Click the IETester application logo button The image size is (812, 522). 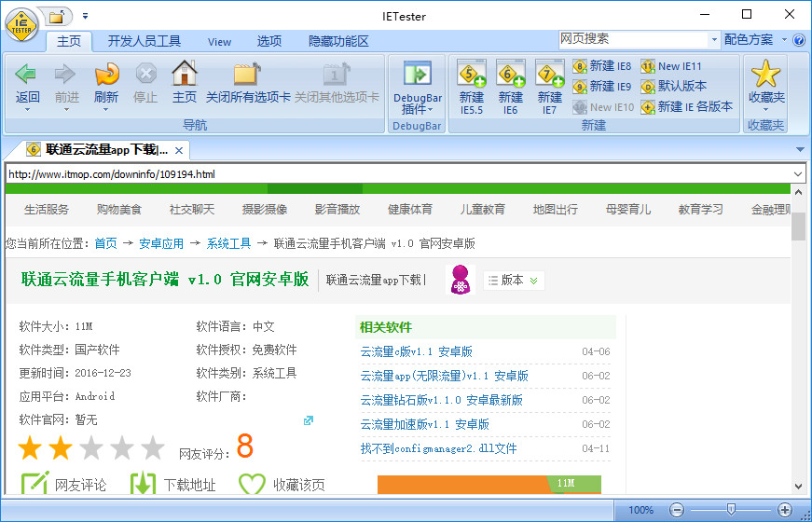click(21, 24)
